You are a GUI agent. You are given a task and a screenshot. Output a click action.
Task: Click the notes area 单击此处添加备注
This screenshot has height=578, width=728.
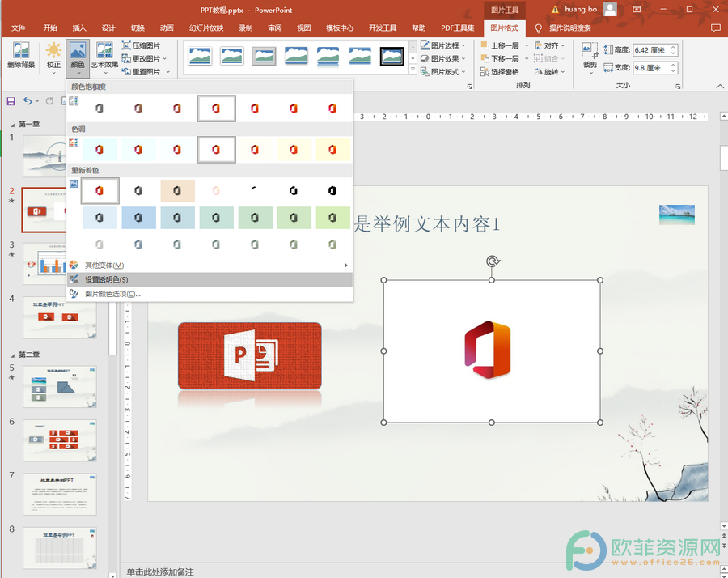pos(160,572)
